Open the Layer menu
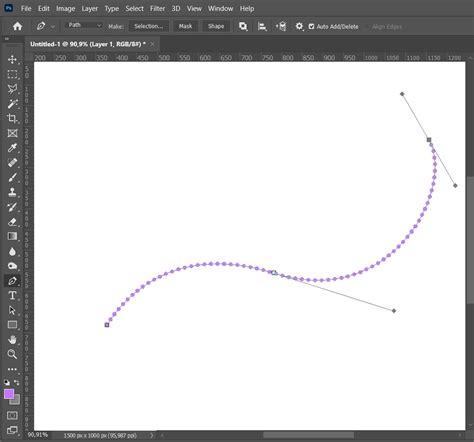 [x=90, y=9]
